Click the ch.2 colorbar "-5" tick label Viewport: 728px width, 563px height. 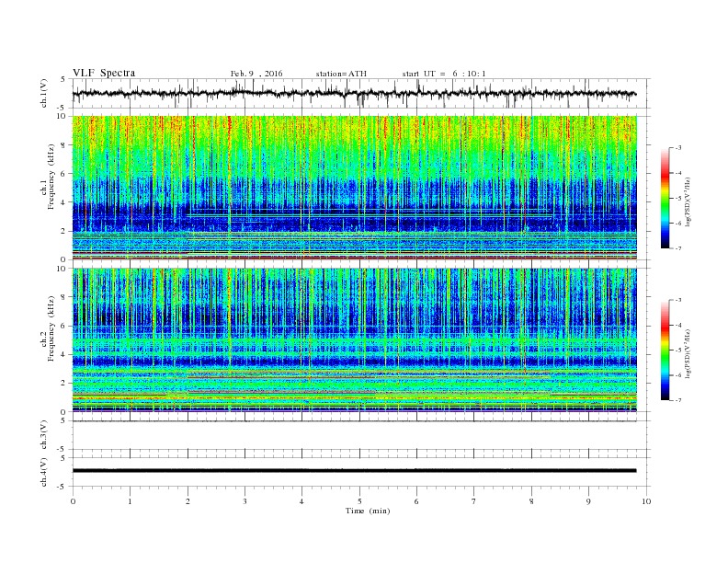click(677, 350)
